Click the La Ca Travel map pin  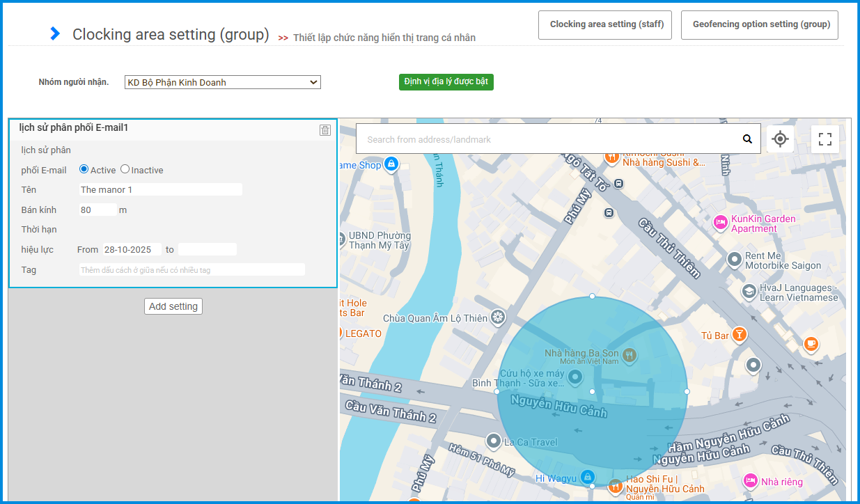(x=494, y=441)
